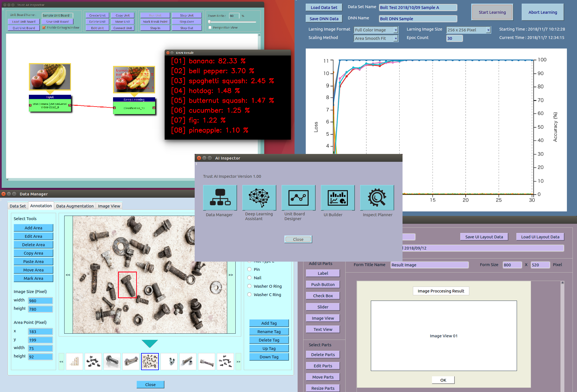Click the Start Learning button

[492, 12]
